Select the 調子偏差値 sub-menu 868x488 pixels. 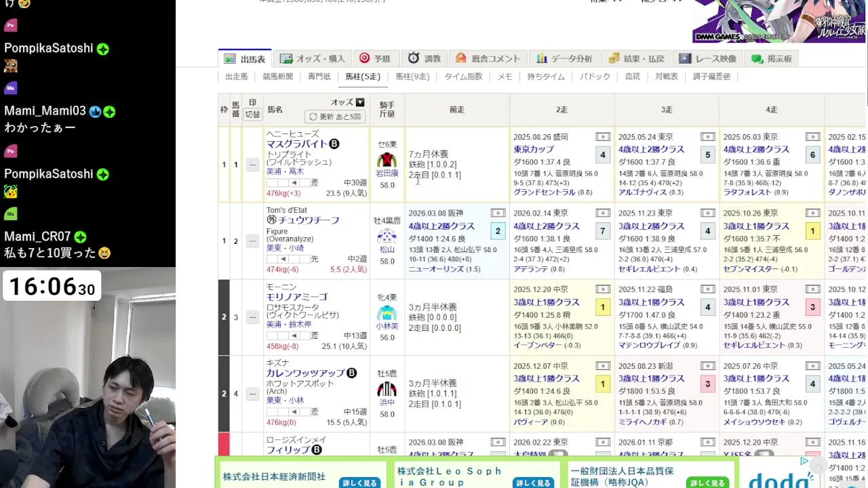(711, 77)
